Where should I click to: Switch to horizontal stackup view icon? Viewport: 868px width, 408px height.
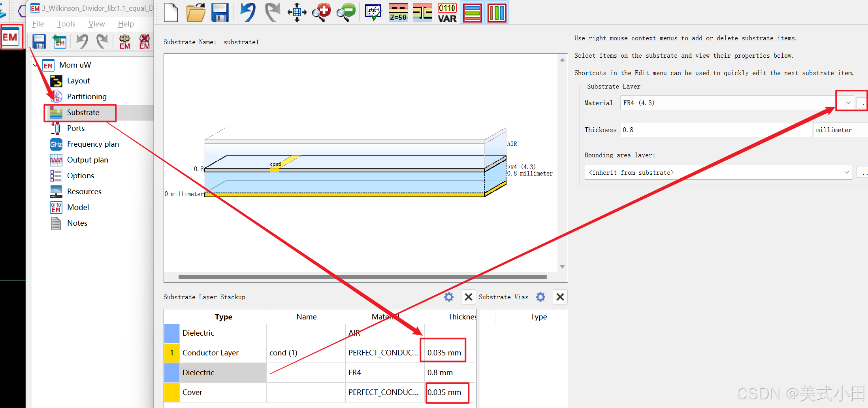point(472,13)
